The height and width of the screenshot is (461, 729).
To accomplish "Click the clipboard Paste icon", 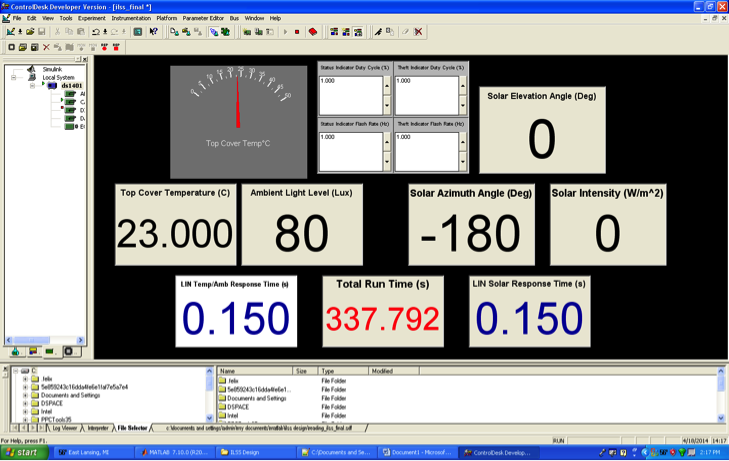I will [x=80, y=32].
